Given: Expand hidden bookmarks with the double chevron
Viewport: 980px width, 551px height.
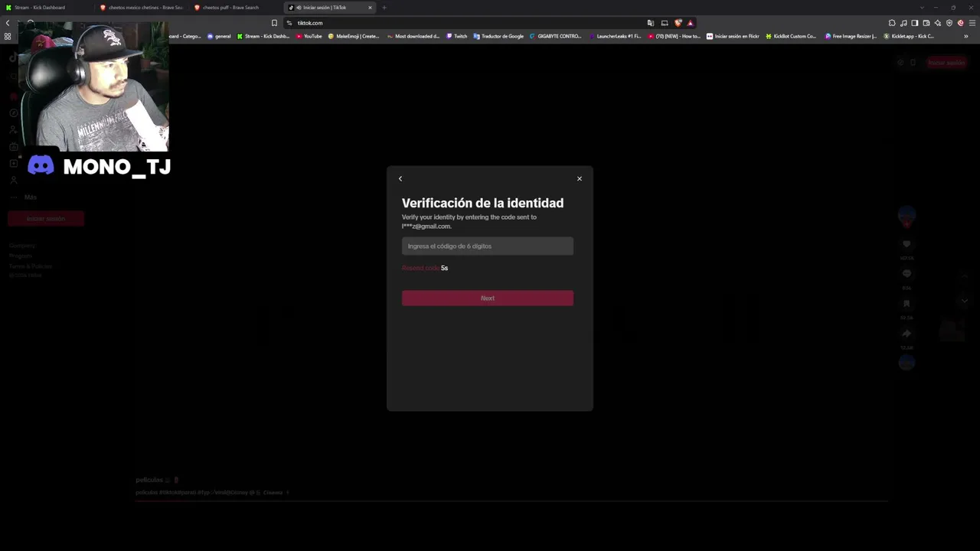Looking at the screenshot, I should [x=966, y=36].
